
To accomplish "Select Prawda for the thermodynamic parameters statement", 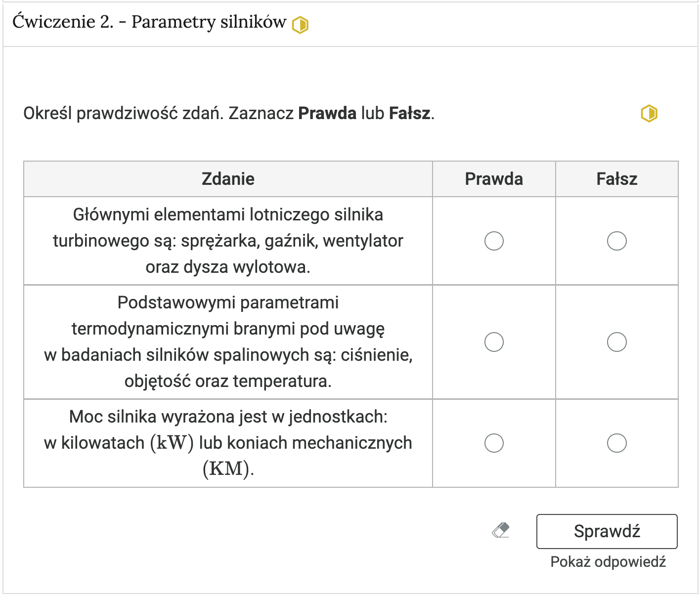I will [x=494, y=341].
